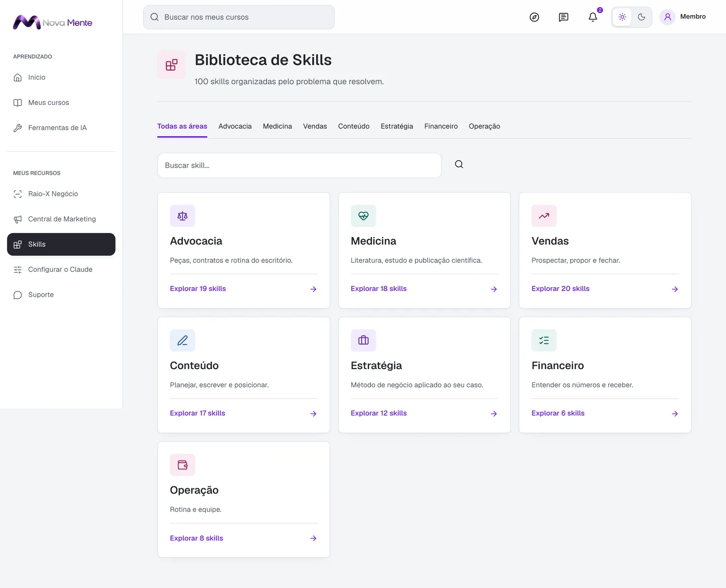
Task: Click the arrow on the Advocacia card
Action: pyautogui.click(x=313, y=289)
